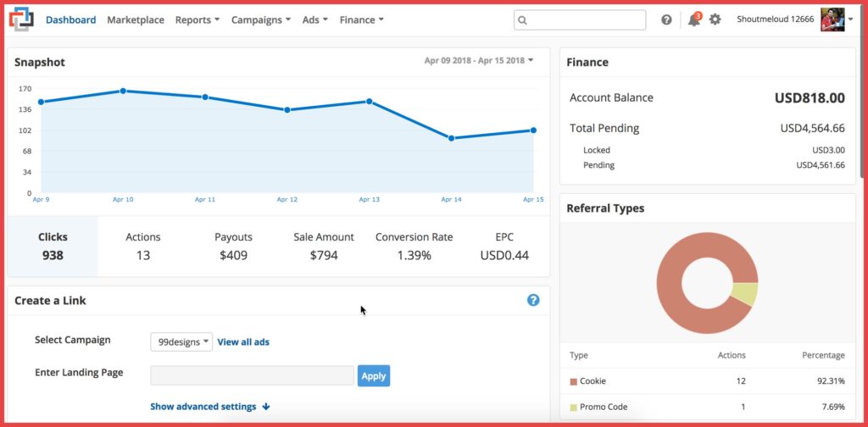Click the Apr 13 data point on chart
This screenshot has height=427, width=868.
(x=369, y=101)
